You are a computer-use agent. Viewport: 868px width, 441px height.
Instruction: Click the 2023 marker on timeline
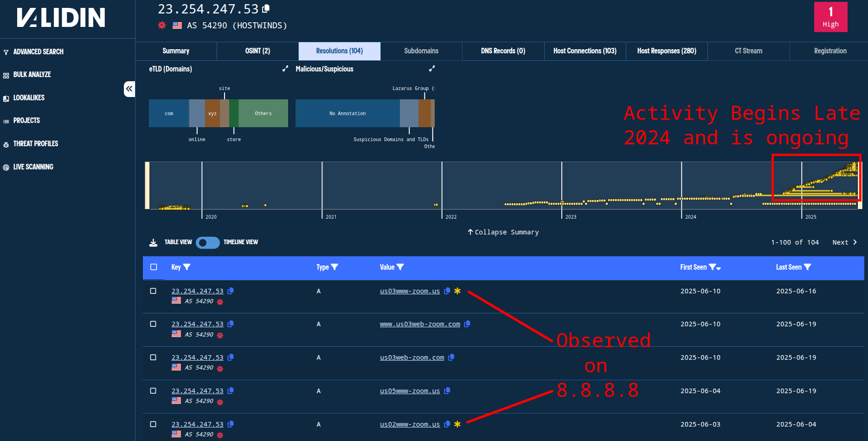(571, 217)
